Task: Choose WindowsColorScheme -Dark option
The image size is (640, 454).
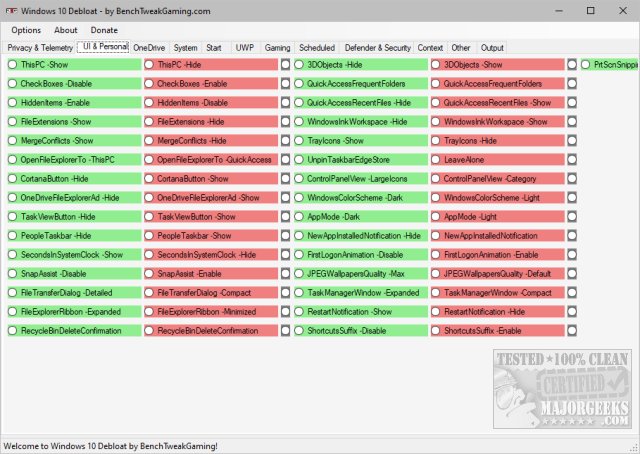Action: coord(361,198)
